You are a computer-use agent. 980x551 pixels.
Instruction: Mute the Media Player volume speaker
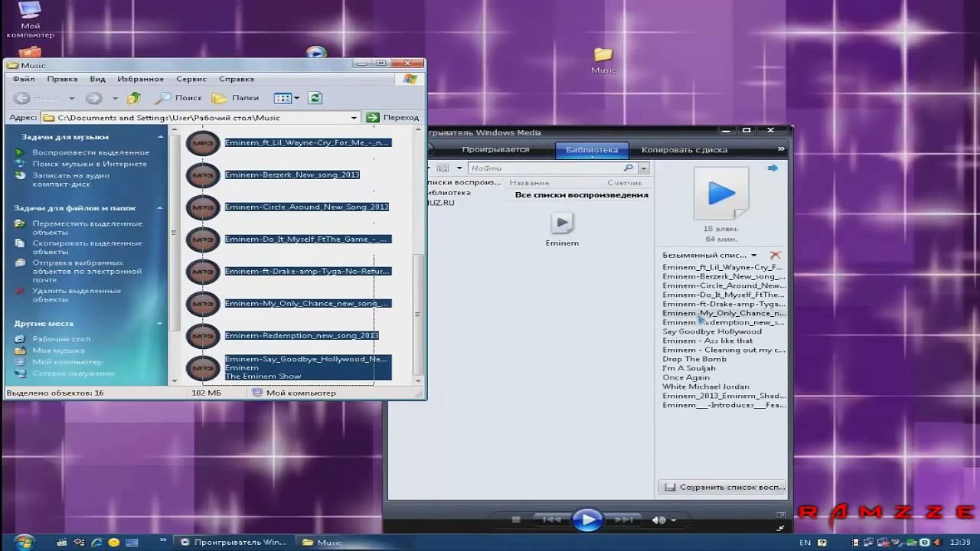coord(658,520)
